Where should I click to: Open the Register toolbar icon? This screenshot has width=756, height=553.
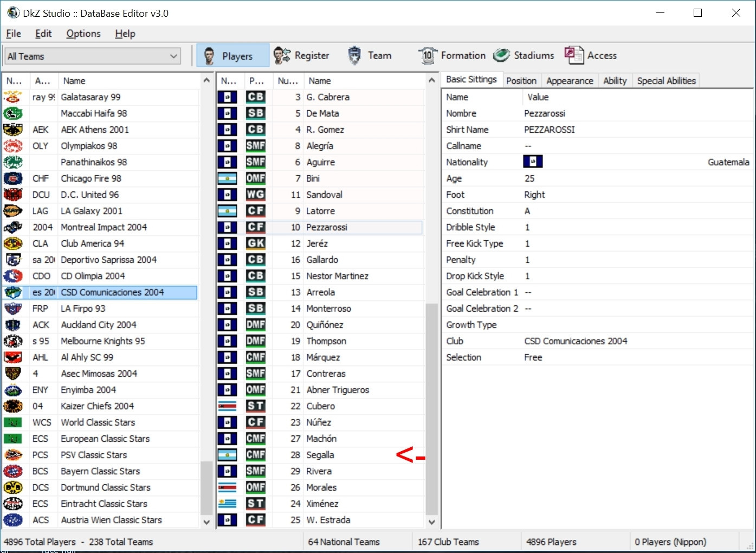(x=282, y=55)
